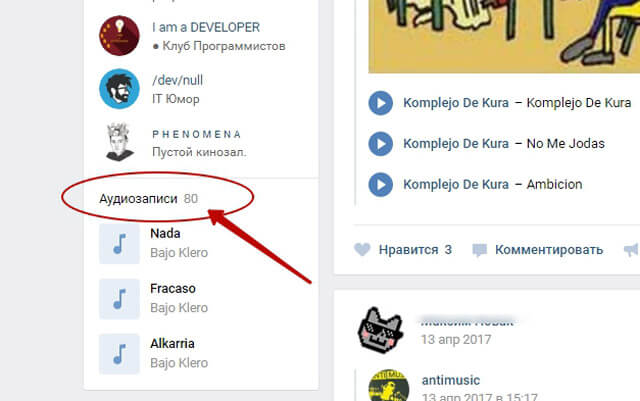Click the music note icon beside Alkarria
This screenshot has width=640, height=401.
pyautogui.click(x=119, y=354)
